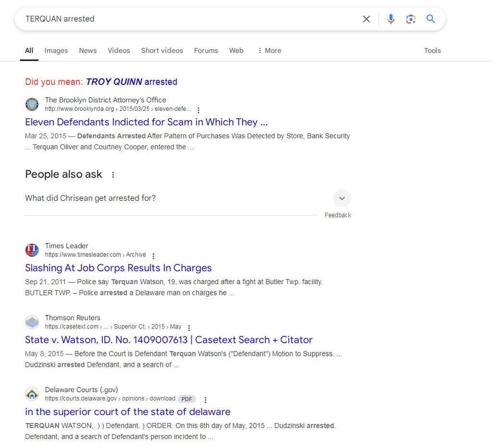Click the 'People also ask' heading

pos(64,174)
